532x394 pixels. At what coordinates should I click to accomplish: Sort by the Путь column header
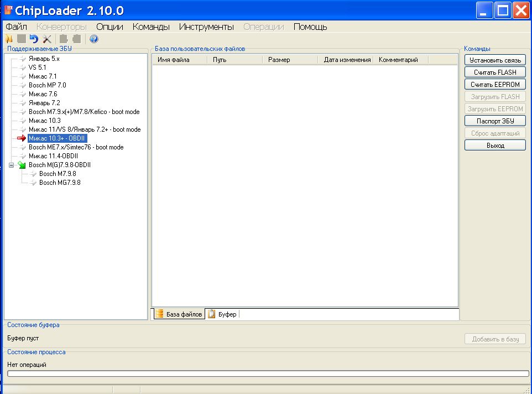235,60
